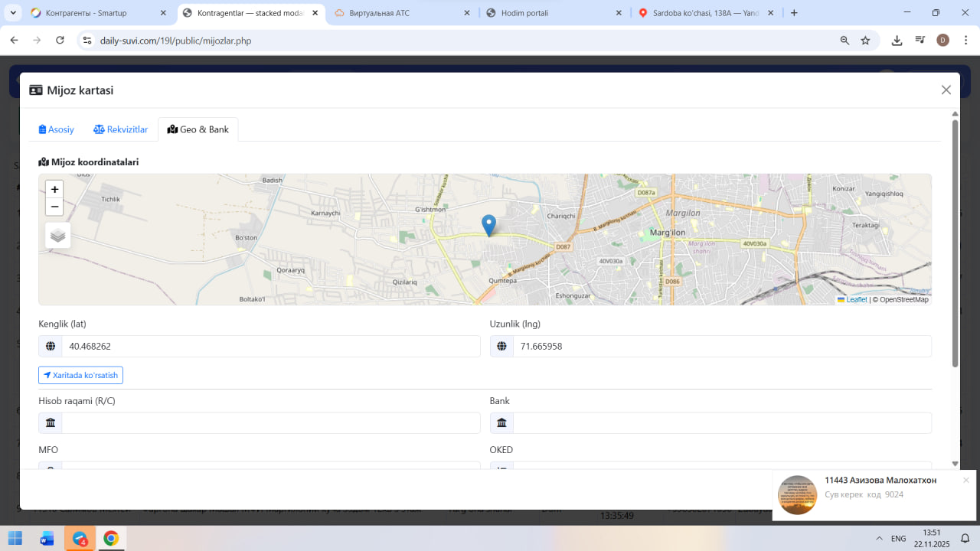The width and height of the screenshot is (980, 551).
Task: Switch to the Asosiy tab
Action: click(57, 129)
